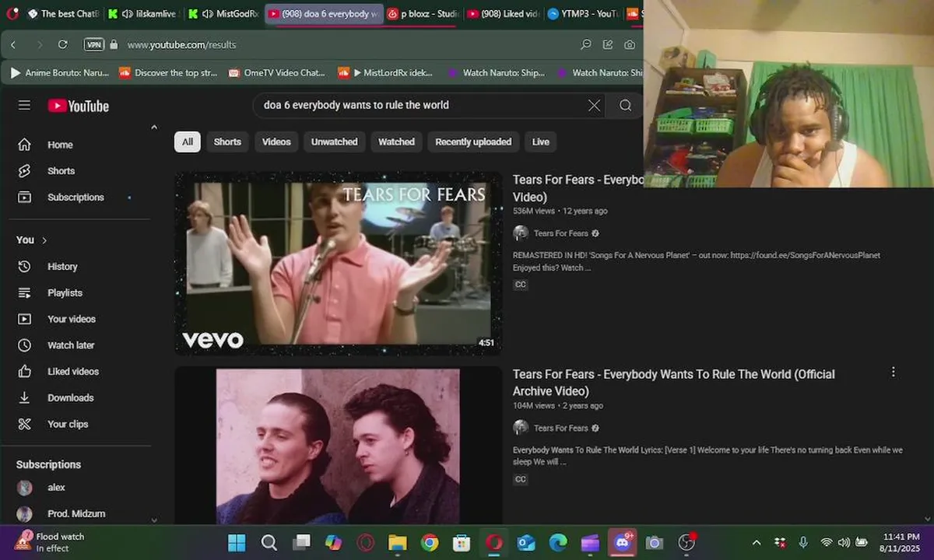Image resolution: width=934 pixels, height=560 pixels.
Task: Open the YouTube hamburger guide menu
Action: [24, 105]
